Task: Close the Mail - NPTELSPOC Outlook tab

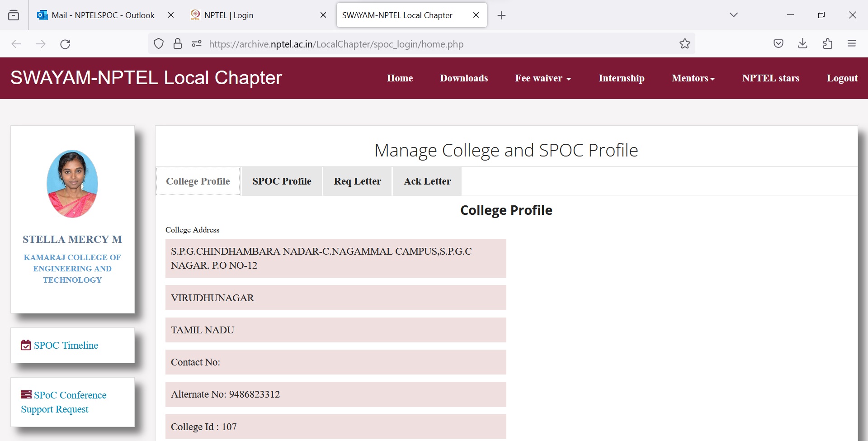Action: click(171, 15)
